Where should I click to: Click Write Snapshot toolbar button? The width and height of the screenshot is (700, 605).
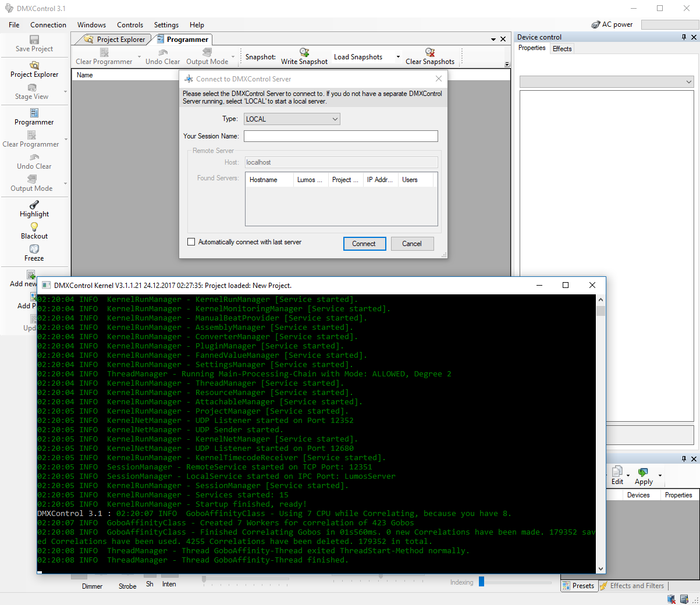coord(304,57)
